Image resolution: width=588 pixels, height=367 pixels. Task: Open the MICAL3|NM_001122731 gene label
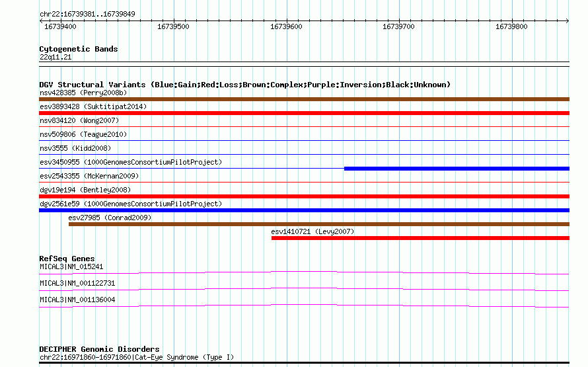coord(77,283)
